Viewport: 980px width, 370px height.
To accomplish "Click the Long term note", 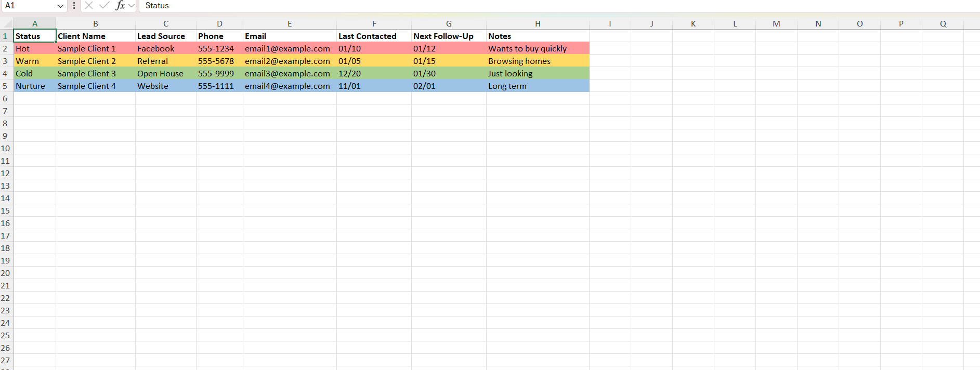I will click(538, 86).
